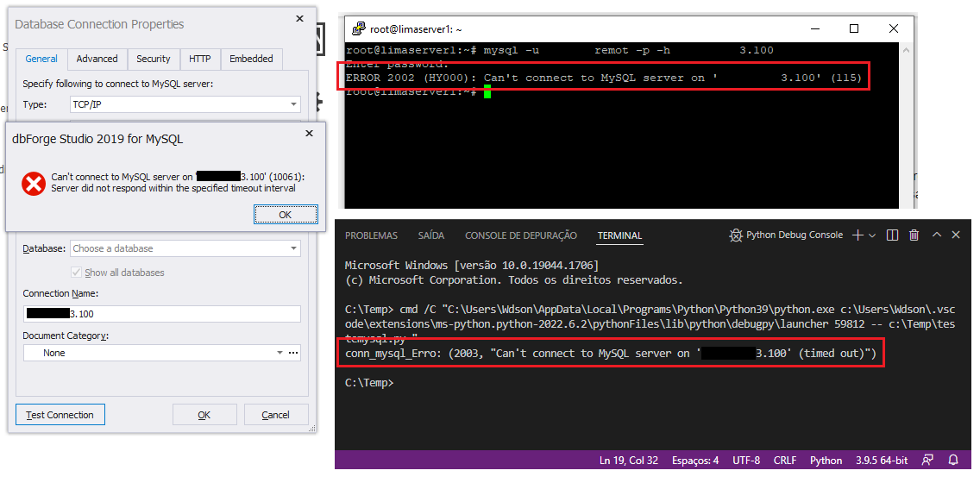Click the green cursor in the terminal
Image resolution: width=980 pixels, height=483 pixels.
coord(487,92)
